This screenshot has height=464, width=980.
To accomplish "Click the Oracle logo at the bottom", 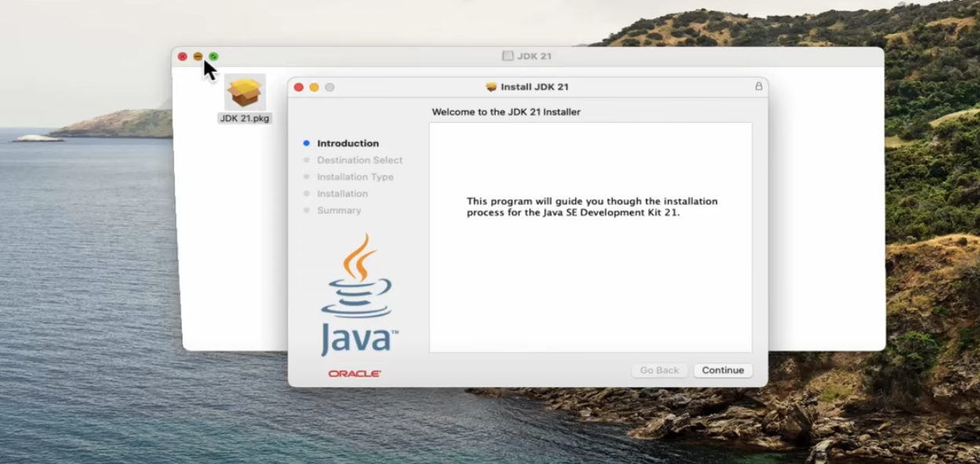I will tap(355, 375).
